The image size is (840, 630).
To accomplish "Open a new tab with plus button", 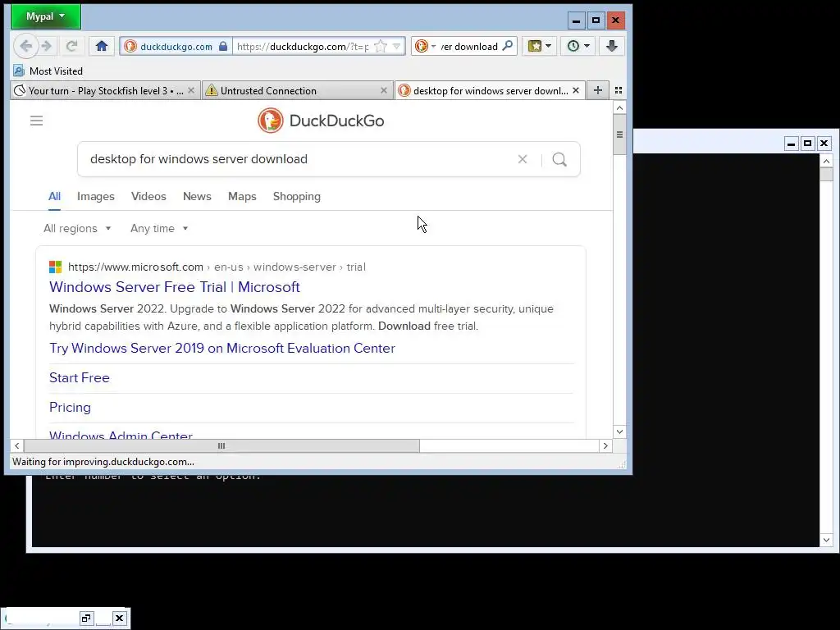I will click(598, 90).
